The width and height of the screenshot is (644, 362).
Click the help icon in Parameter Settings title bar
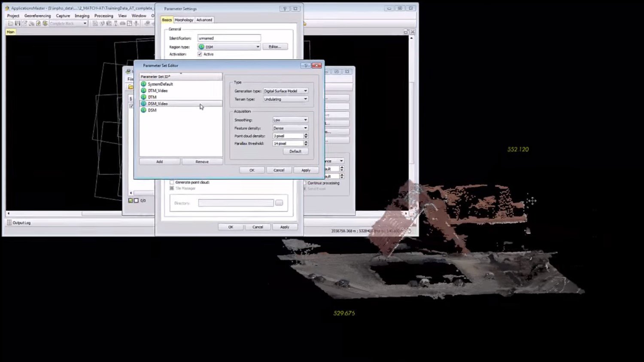284,9
